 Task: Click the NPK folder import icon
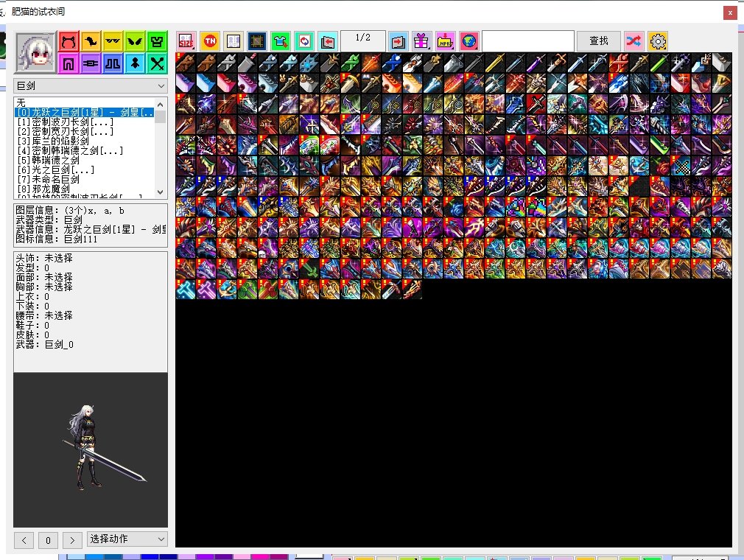pyautogui.click(x=445, y=41)
